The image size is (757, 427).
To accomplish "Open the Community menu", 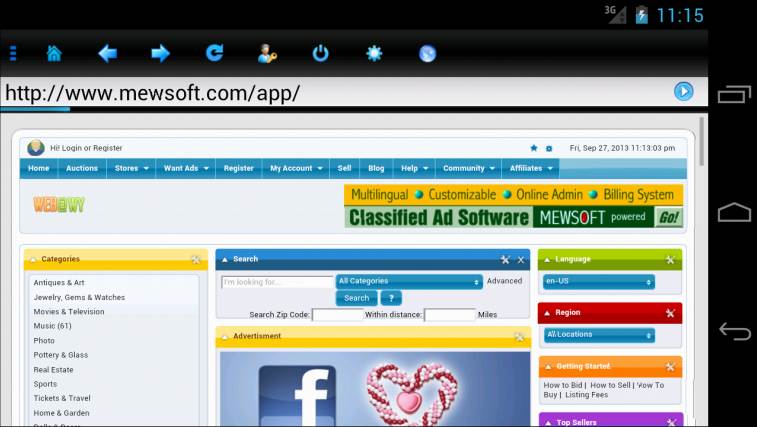I will (x=469, y=168).
